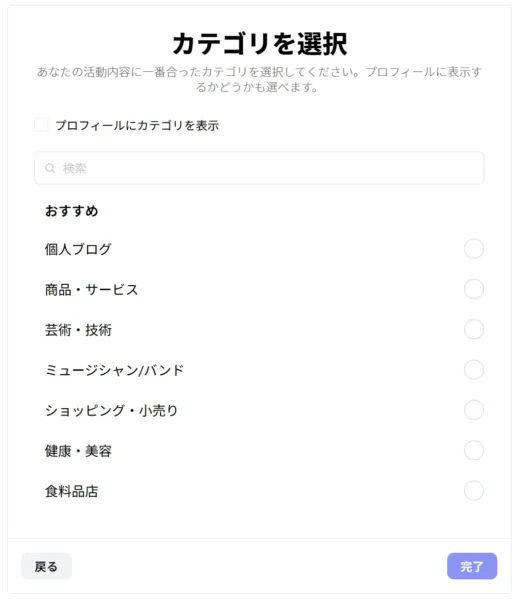Click the 芸術・技術 category text
This screenshot has height=600, width=517.
point(78,330)
